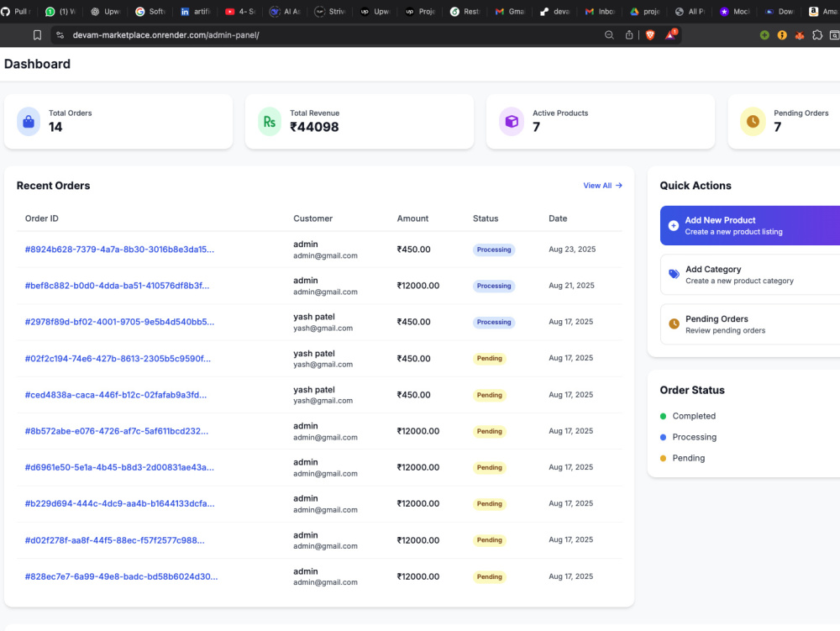Click the Order ID column header
The image size is (840, 631).
click(x=42, y=218)
